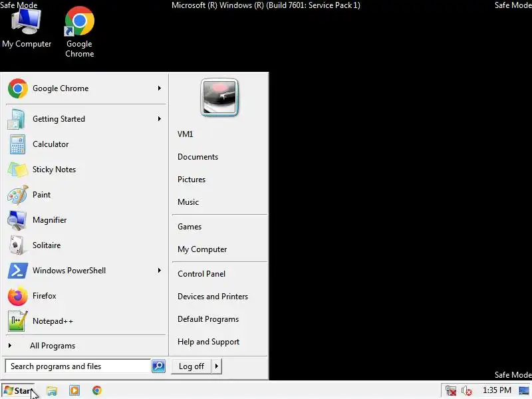Expand Getting Started submenu arrow
The width and height of the screenshot is (532, 399).
click(x=160, y=119)
